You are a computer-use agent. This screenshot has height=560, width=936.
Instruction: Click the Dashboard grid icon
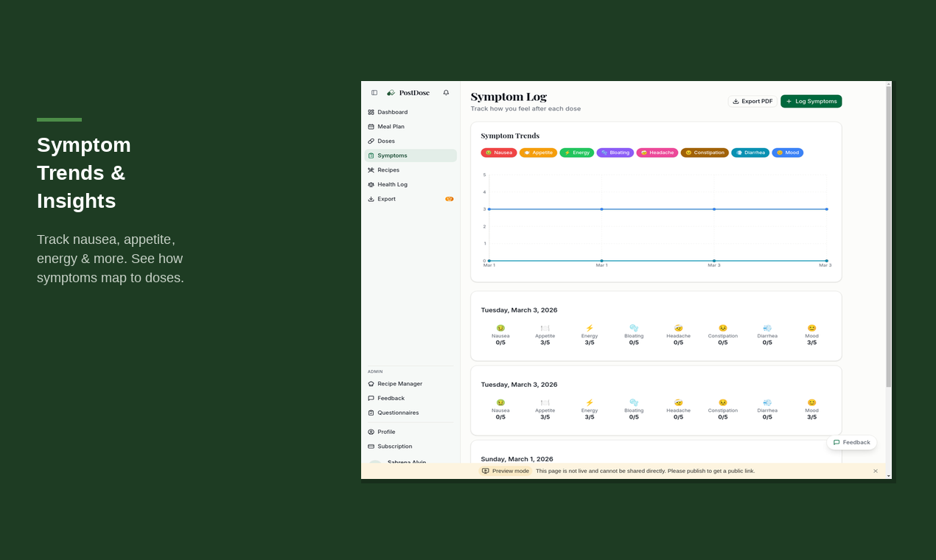point(371,112)
